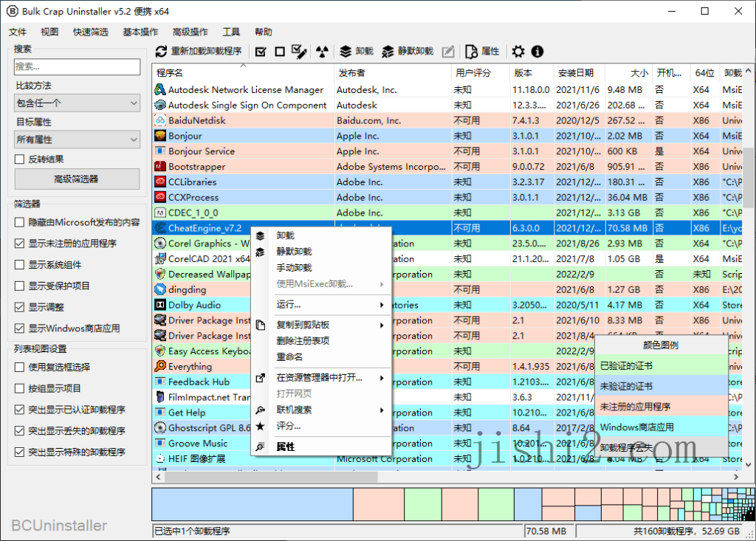The height and width of the screenshot is (541, 756).
Task: Uncheck 显示未注册的应用程序
Action: pos(20,244)
